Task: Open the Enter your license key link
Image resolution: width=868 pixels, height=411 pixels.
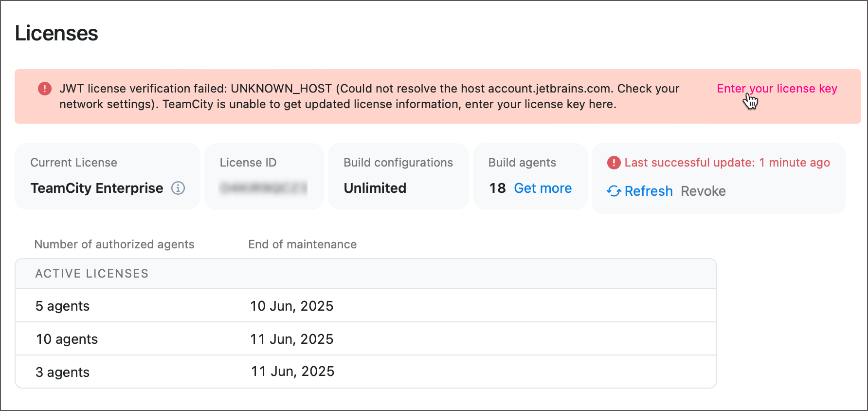Action: [777, 89]
